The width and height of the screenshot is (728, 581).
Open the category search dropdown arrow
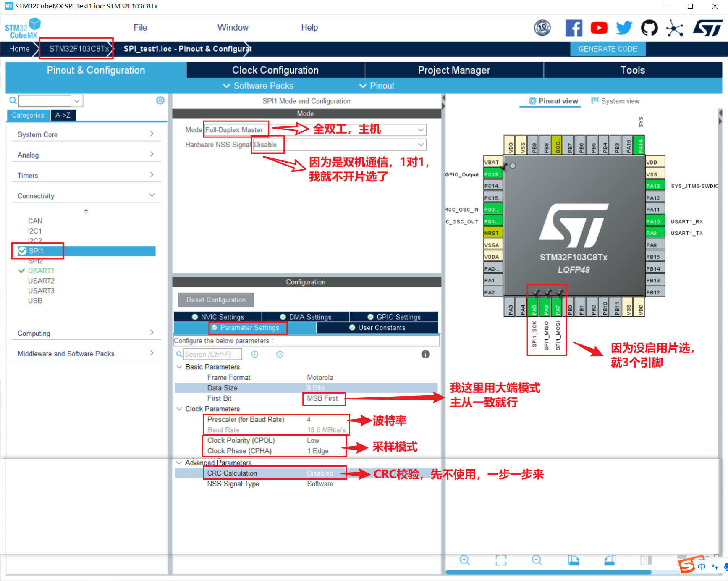(77, 101)
